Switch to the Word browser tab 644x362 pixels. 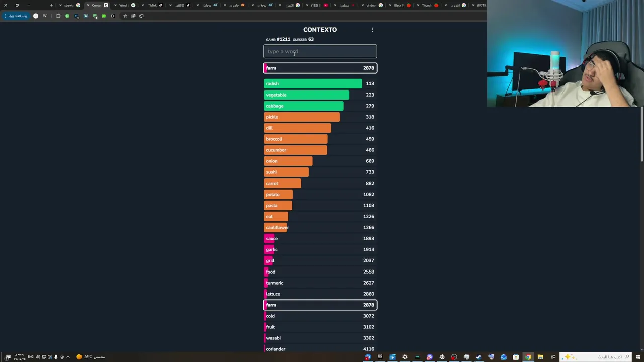click(126, 5)
